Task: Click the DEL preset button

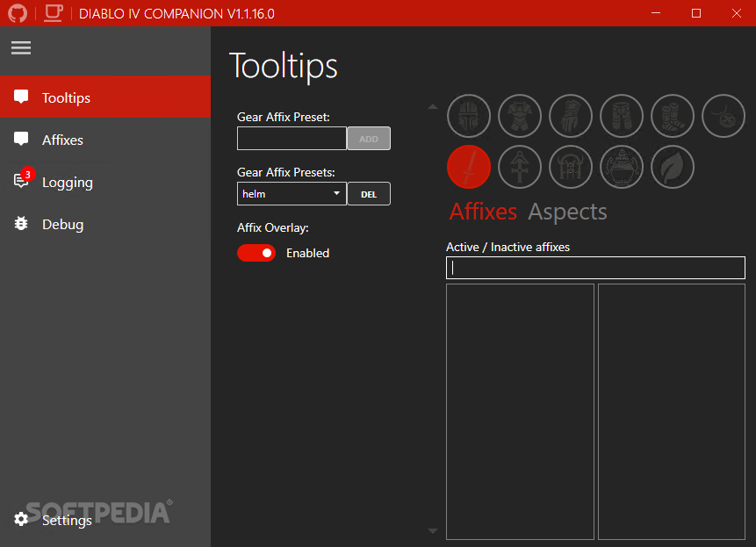Action: click(369, 194)
